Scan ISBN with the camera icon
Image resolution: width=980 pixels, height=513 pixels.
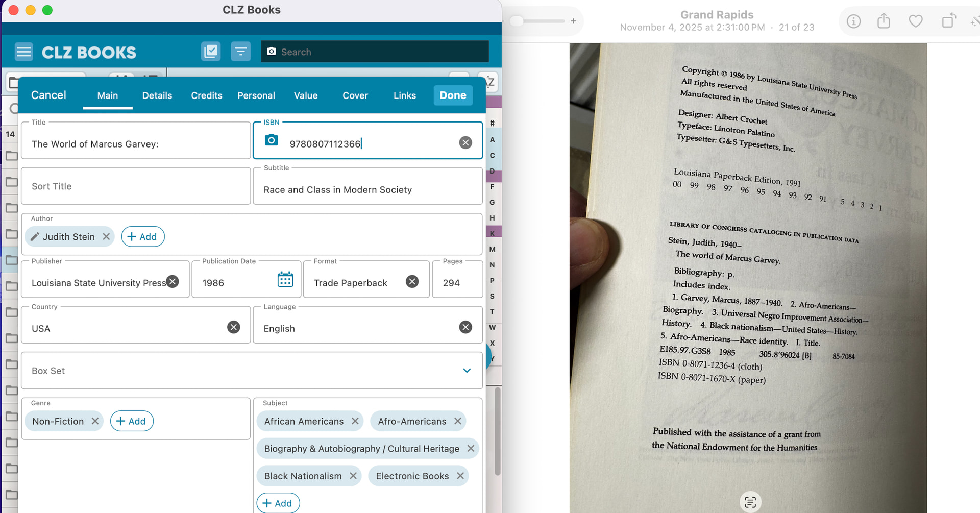click(272, 140)
